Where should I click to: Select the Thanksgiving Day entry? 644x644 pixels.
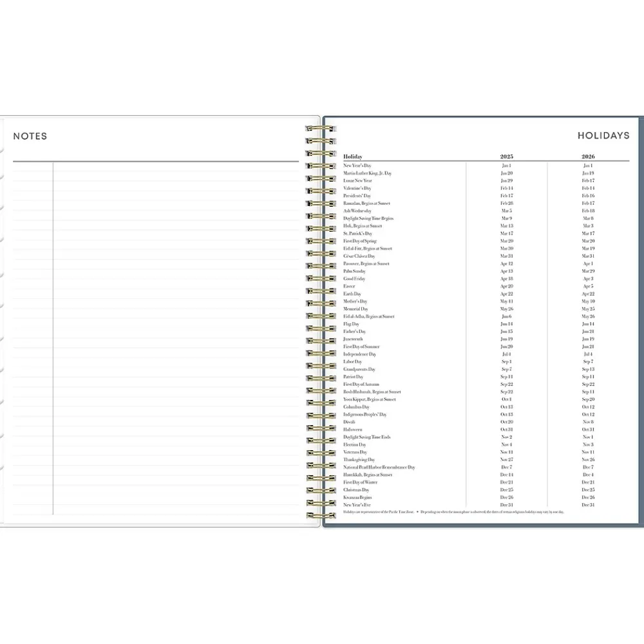coord(359,460)
